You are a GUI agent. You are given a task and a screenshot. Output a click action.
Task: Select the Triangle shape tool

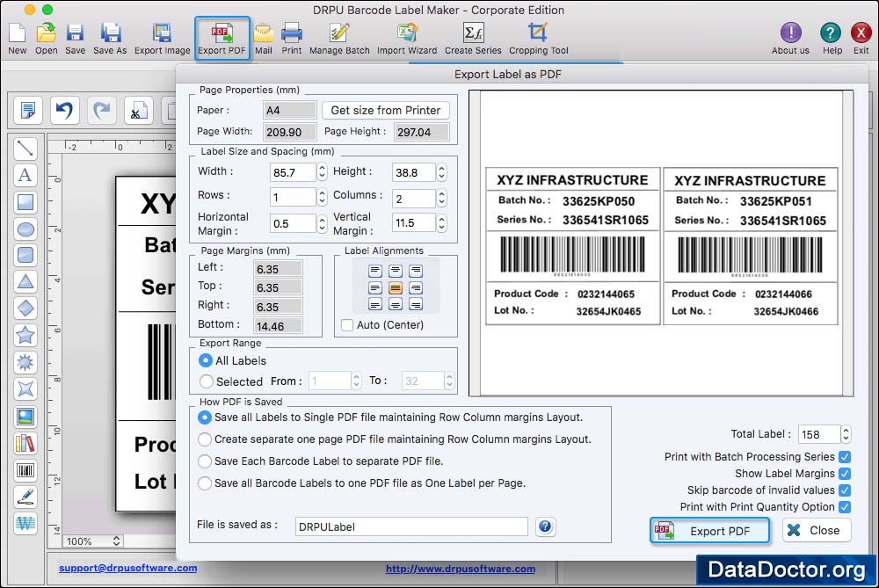pos(25,281)
